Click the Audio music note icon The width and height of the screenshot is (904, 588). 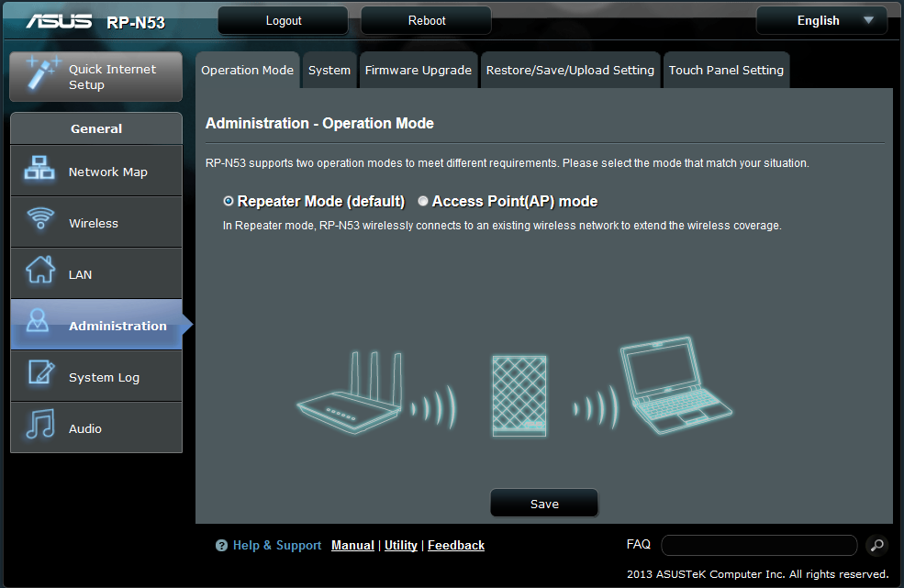click(39, 427)
